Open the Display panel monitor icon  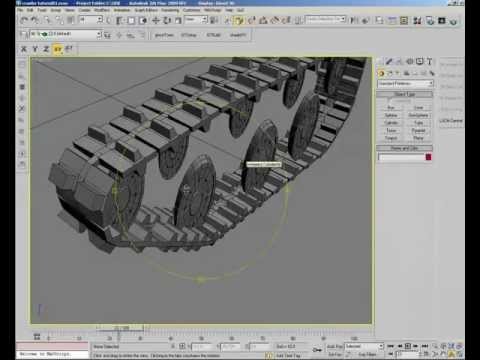coord(419,62)
